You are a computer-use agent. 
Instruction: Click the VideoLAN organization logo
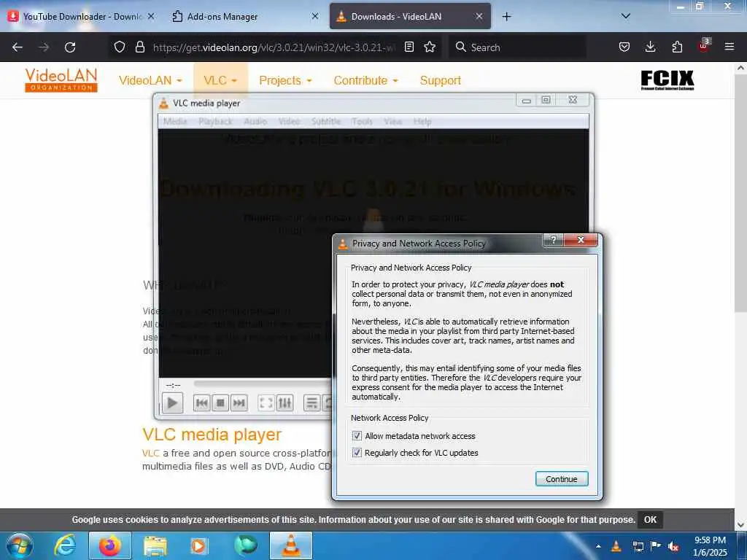click(x=61, y=79)
